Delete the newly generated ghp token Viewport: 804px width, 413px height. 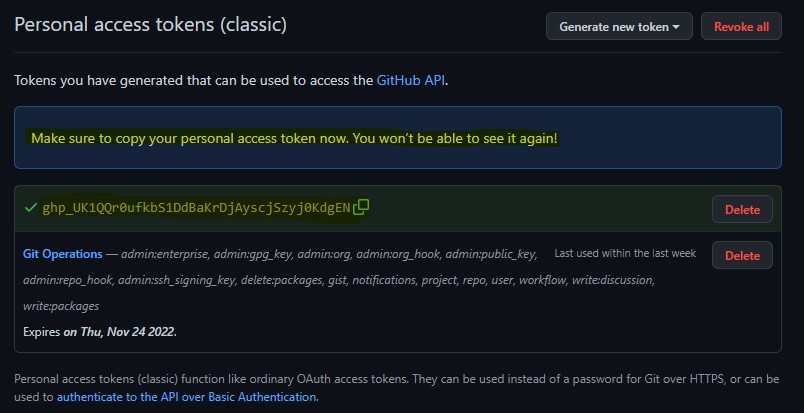point(742,209)
